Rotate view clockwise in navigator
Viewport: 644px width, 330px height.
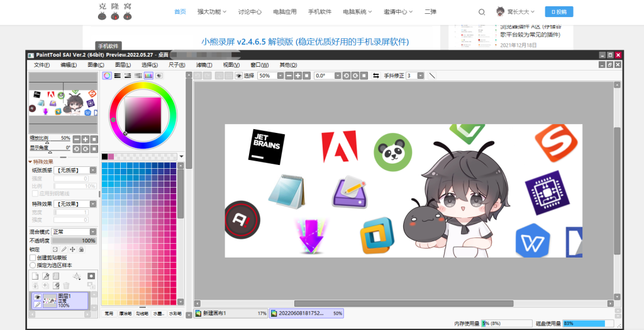[86, 149]
